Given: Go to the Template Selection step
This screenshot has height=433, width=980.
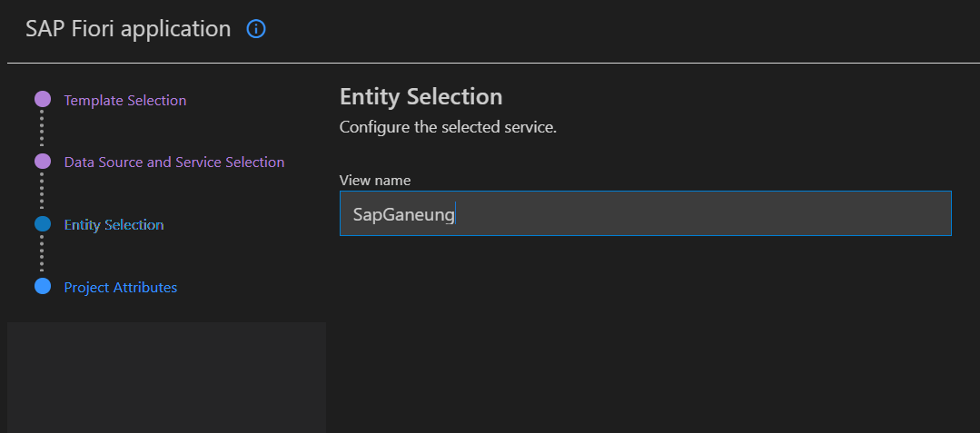Looking at the screenshot, I should click(125, 100).
